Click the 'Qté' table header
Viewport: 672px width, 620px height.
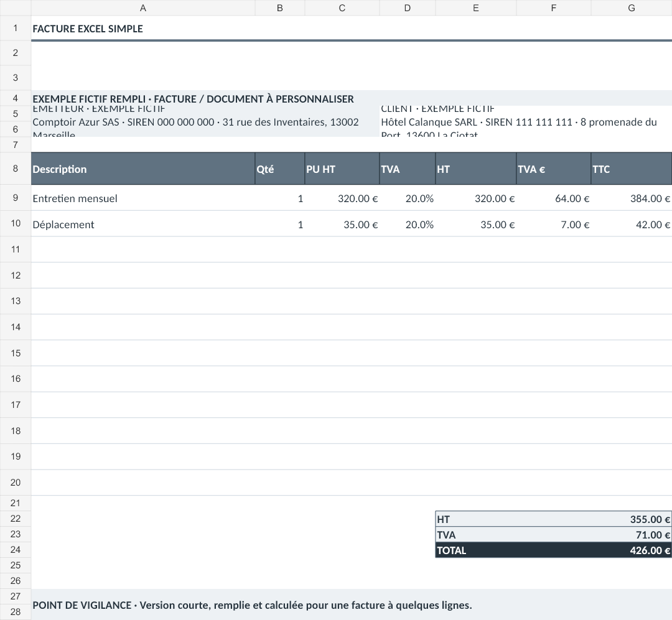(x=280, y=169)
